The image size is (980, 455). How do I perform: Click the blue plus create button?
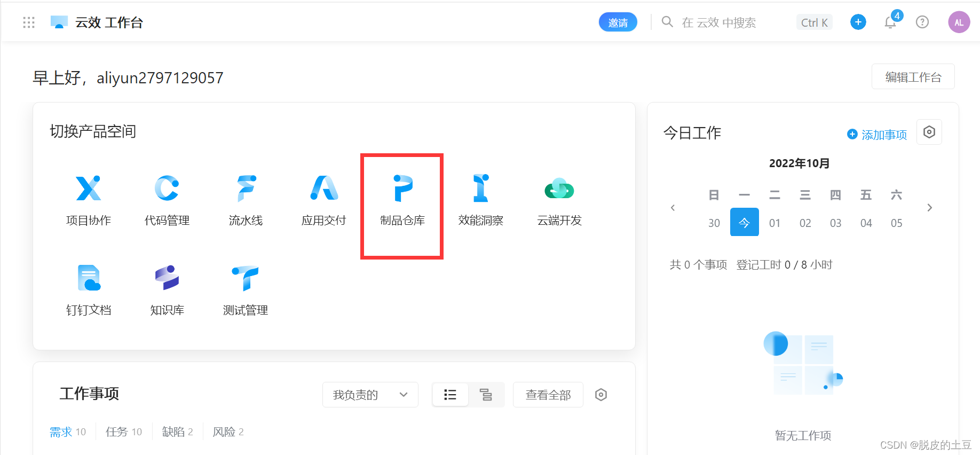click(858, 22)
